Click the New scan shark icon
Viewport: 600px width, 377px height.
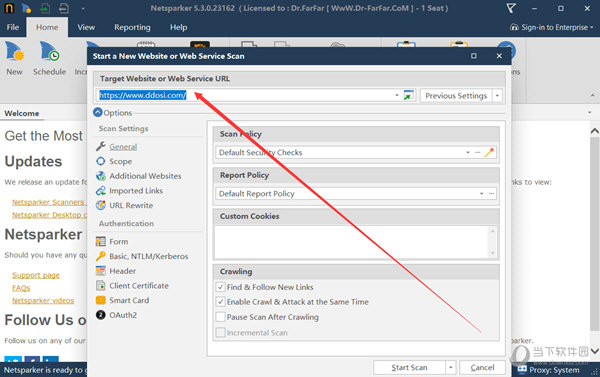(x=14, y=52)
